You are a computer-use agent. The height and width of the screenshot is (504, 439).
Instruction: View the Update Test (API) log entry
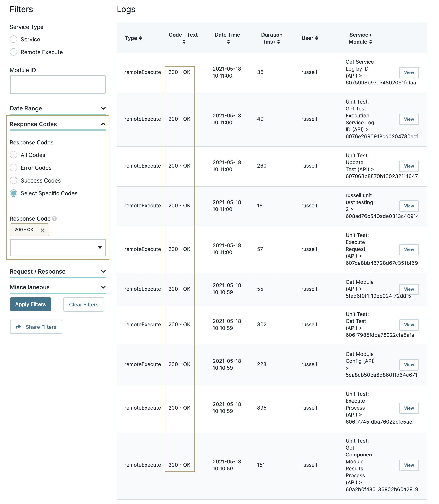pyautogui.click(x=409, y=166)
